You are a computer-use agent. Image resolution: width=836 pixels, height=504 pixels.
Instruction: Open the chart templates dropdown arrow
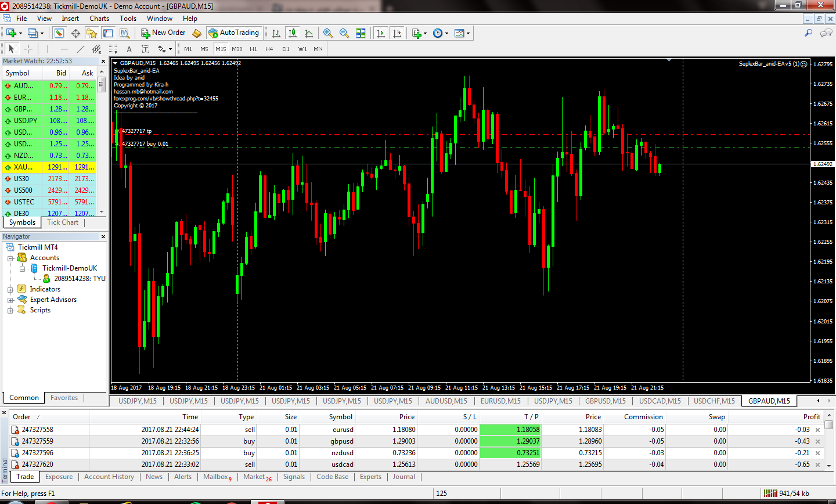click(468, 33)
